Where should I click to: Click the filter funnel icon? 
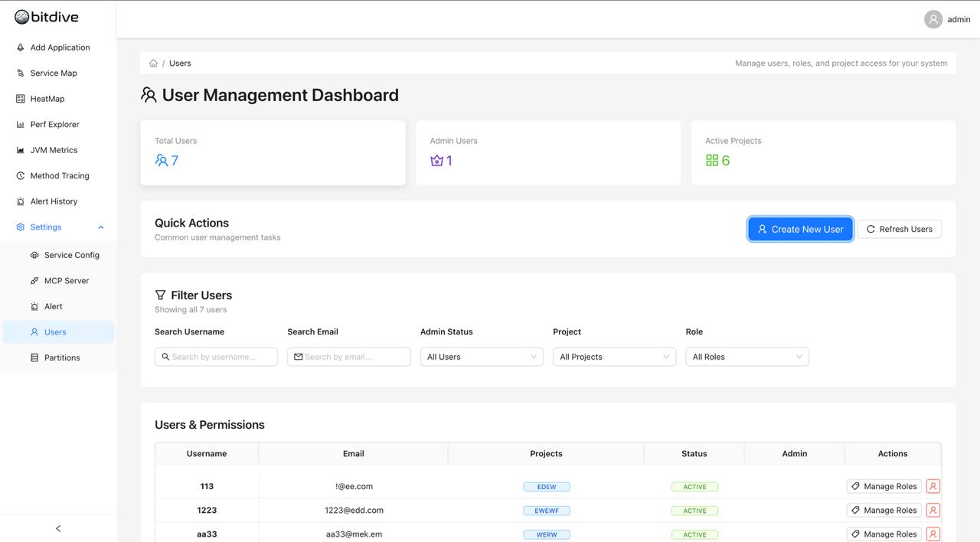[160, 295]
